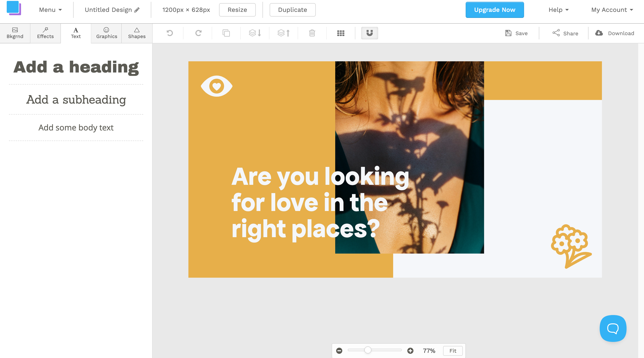
Task: Open the Effects tab
Action: click(x=45, y=33)
